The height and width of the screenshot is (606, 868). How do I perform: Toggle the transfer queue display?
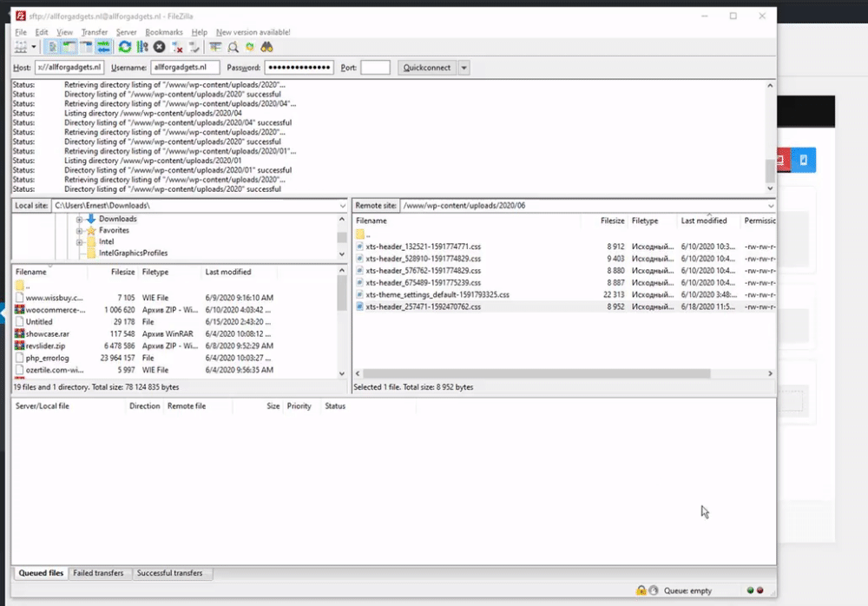(103, 47)
